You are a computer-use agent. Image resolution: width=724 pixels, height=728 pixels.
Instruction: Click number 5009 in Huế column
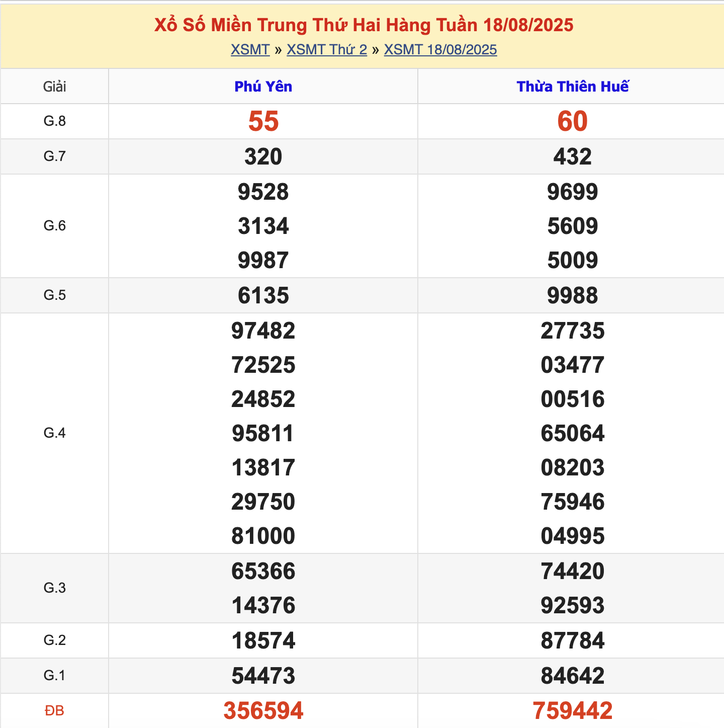pyautogui.click(x=573, y=260)
